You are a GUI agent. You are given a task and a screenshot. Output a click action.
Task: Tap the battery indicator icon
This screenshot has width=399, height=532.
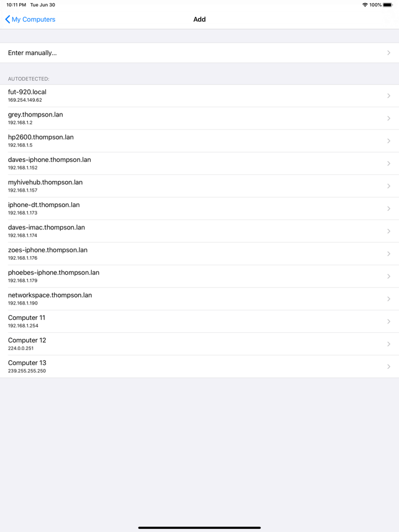pyautogui.click(x=388, y=5)
